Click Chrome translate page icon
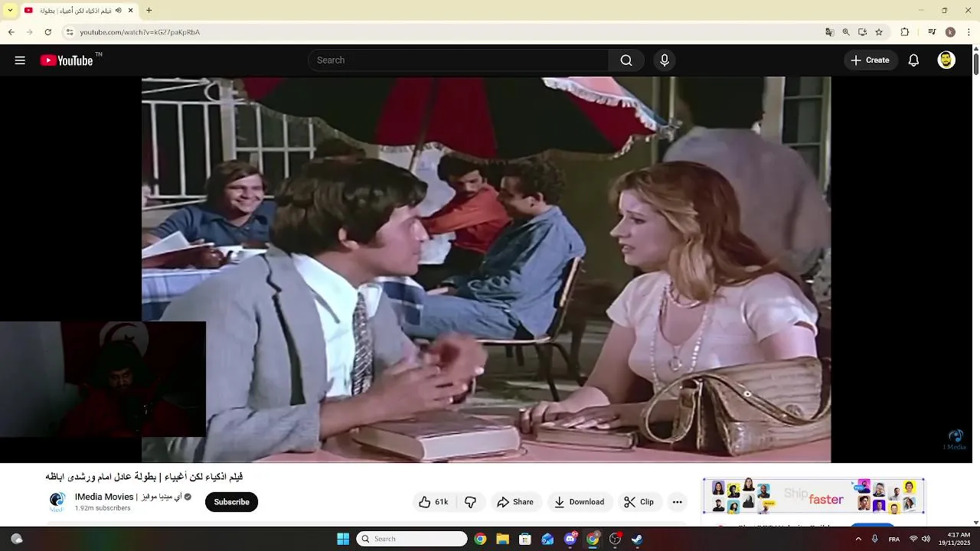 coord(829,32)
